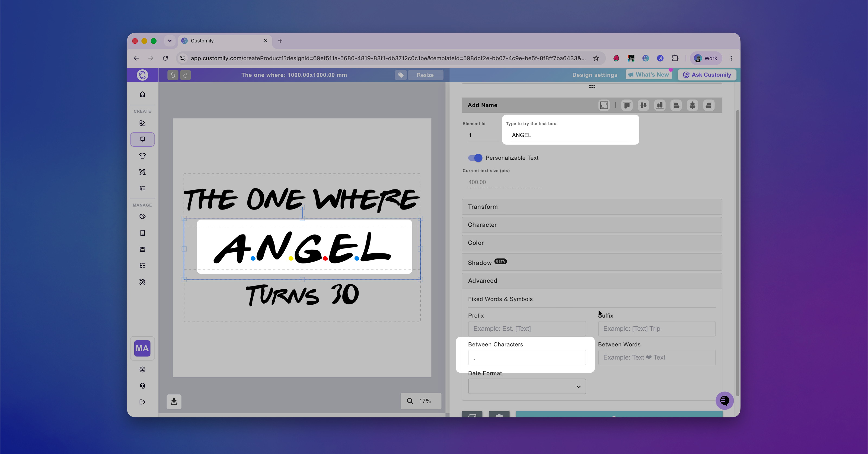Image resolution: width=868 pixels, height=454 pixels.
Task: Open the browser Extensions puzzle icon
Action: click(x=675, y=58)
